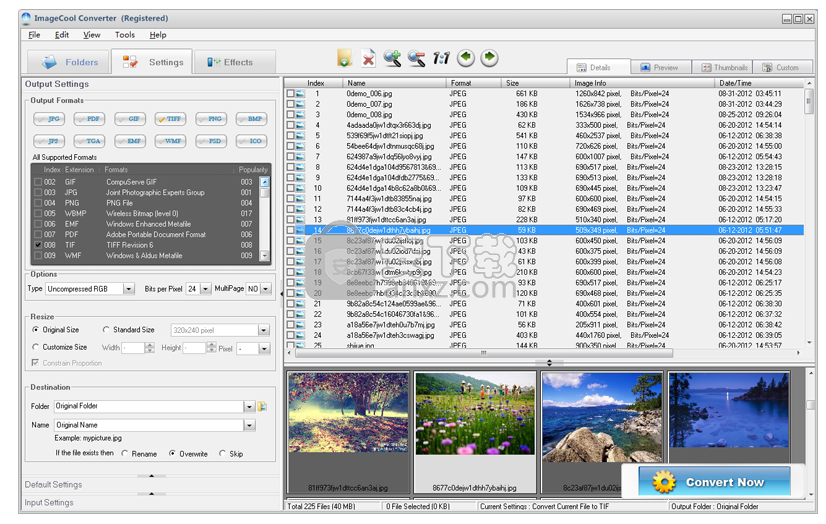The height and width of the screenshot is (524, 826).
Task: Select the ICO output format button
Action: [x=251, y=141]
